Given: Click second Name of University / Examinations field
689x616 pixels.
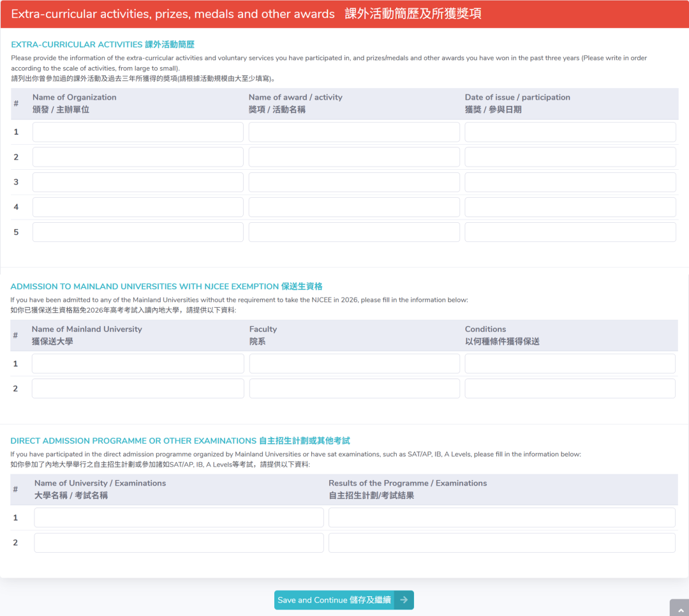Looking at the screenshot, I should (x=179, y=543).
